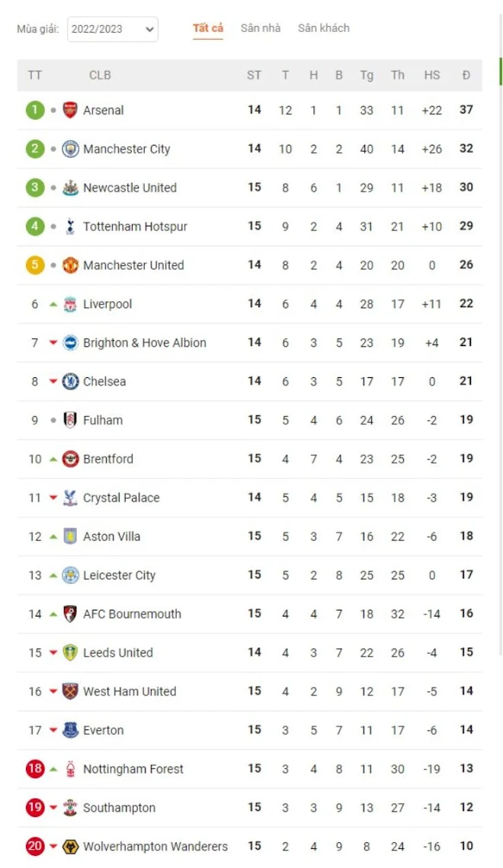The image size is (503, 868).
Task: Open the Liverpool team link
Action: click(x=107, y=304)
